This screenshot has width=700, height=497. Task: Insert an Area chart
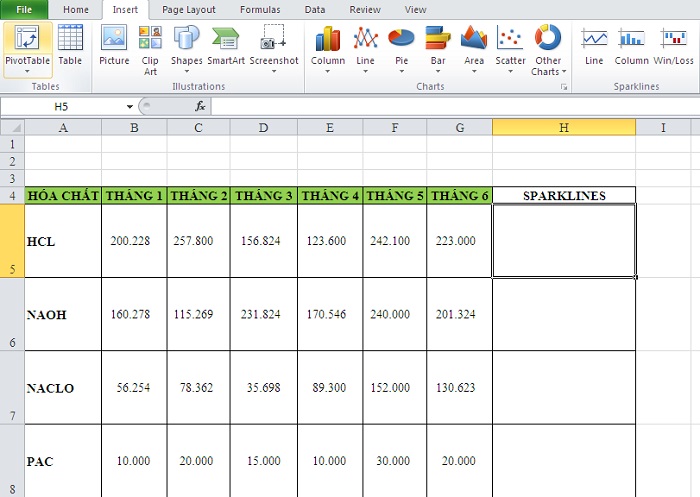click(474, 50)
